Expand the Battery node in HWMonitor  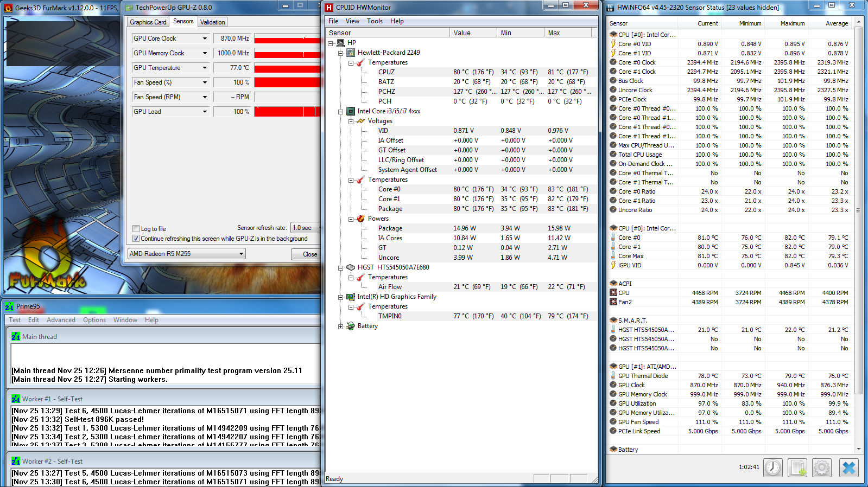point(340,326)
